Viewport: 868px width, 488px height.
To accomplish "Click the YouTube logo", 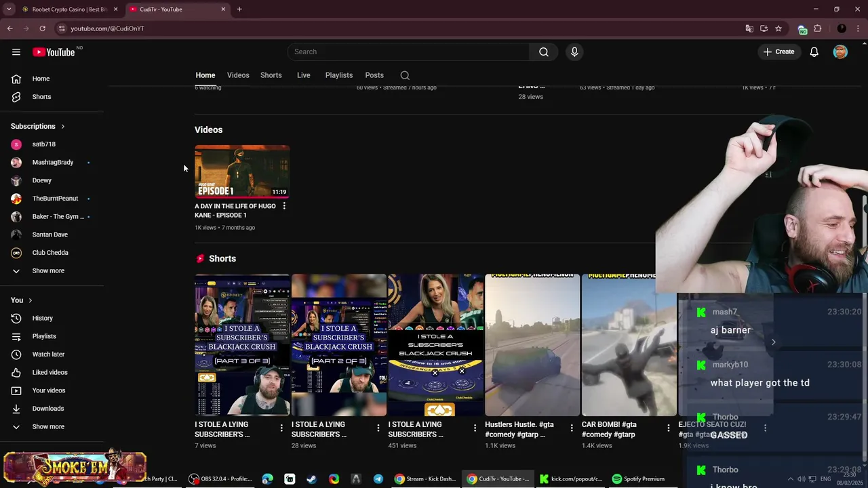I will pos(54,52).
